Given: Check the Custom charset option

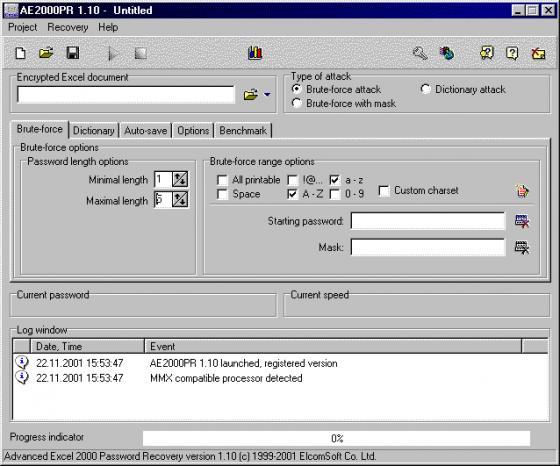Looking at the screenshot, I should (384, 191).
